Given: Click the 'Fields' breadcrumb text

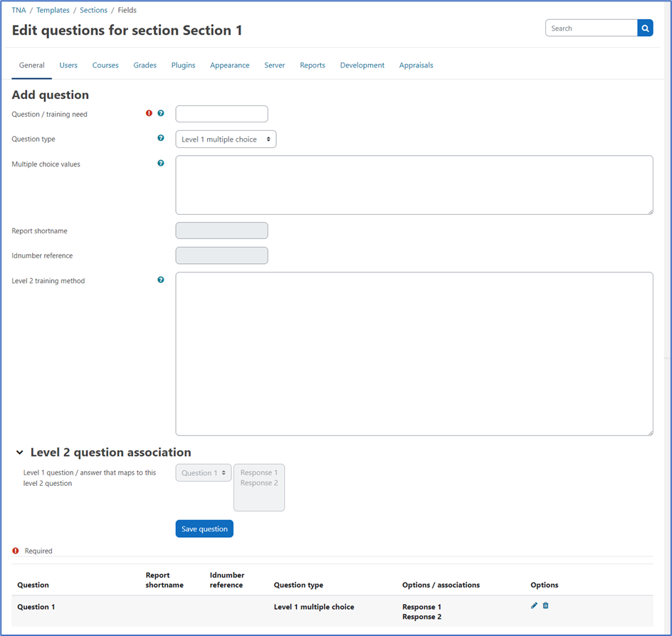Looking at the screenshot, I should pos(127,10).
